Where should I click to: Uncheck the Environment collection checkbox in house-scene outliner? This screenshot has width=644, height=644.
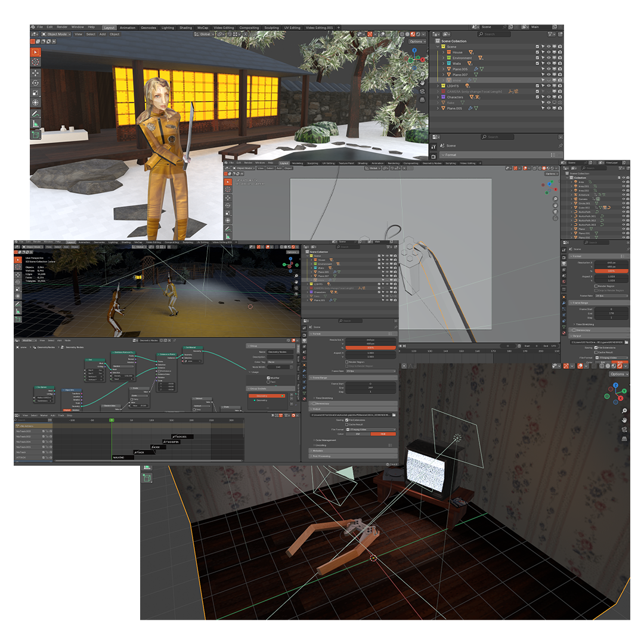pos(537,58)
